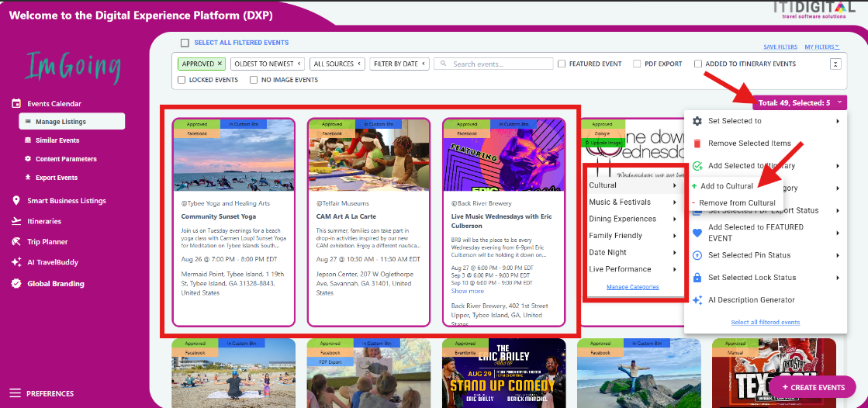Check SELECT ALL FILTERED EVENTS box

185,43
